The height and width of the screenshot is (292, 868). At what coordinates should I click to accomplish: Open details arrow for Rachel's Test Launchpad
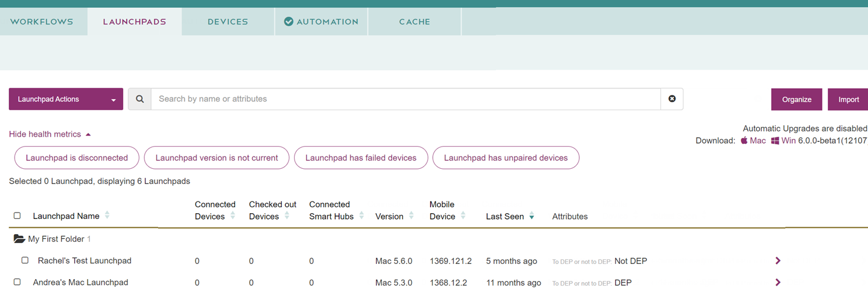778,261
